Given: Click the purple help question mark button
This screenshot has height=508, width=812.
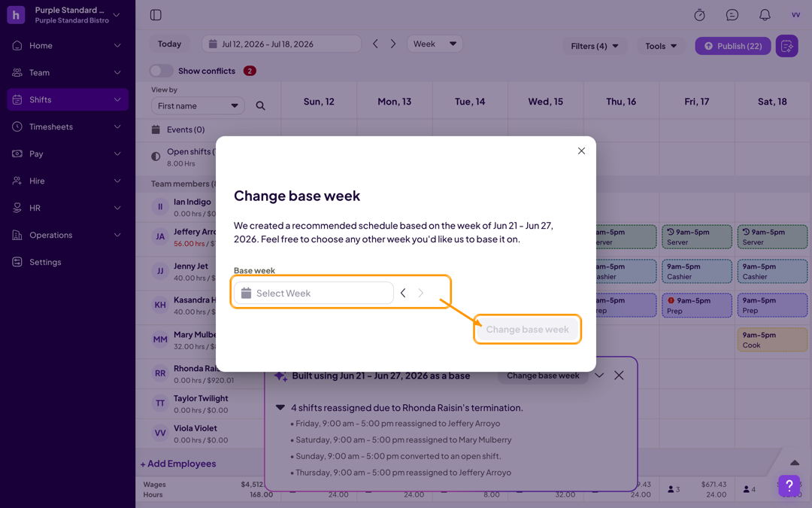Looking at the screenshot, I should (789, 485).
